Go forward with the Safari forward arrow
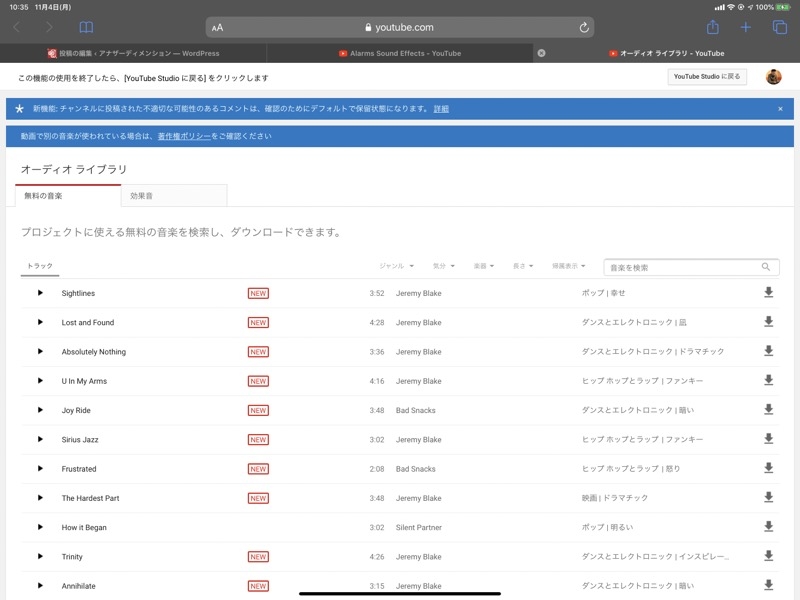 tap(49, 27)
